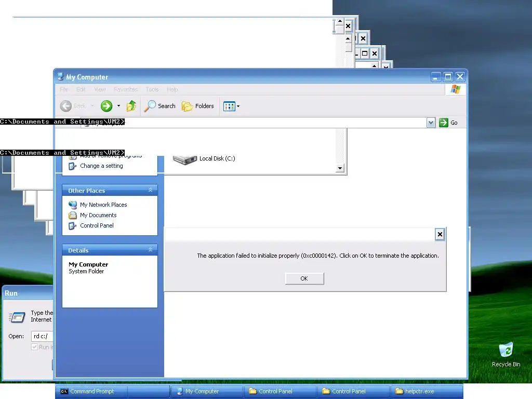Toggle the checkbox in the Run dialog
The image size is (532, 399).
[x=34, y=347]
